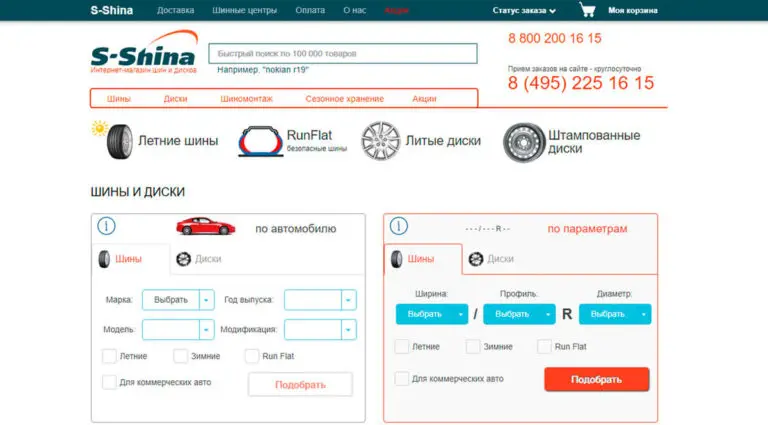Click tire icon in by-car Шины tab
This screenshot has width=768, height=425.
coord(104,259)
